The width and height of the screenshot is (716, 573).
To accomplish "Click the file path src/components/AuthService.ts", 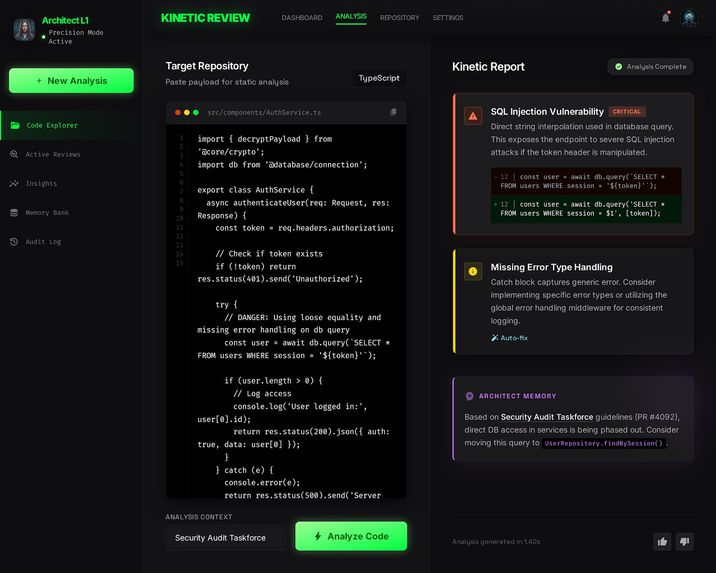I will click(x=264, y=112).
